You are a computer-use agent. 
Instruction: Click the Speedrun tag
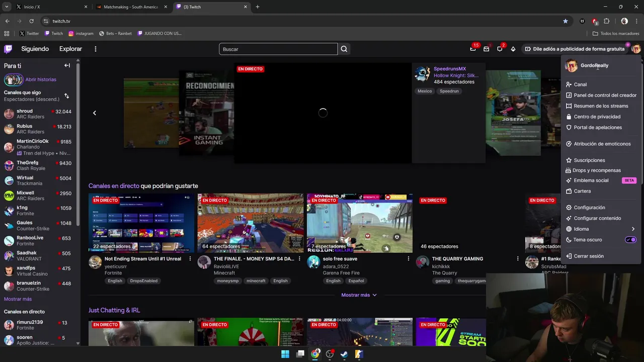point(449,91)
